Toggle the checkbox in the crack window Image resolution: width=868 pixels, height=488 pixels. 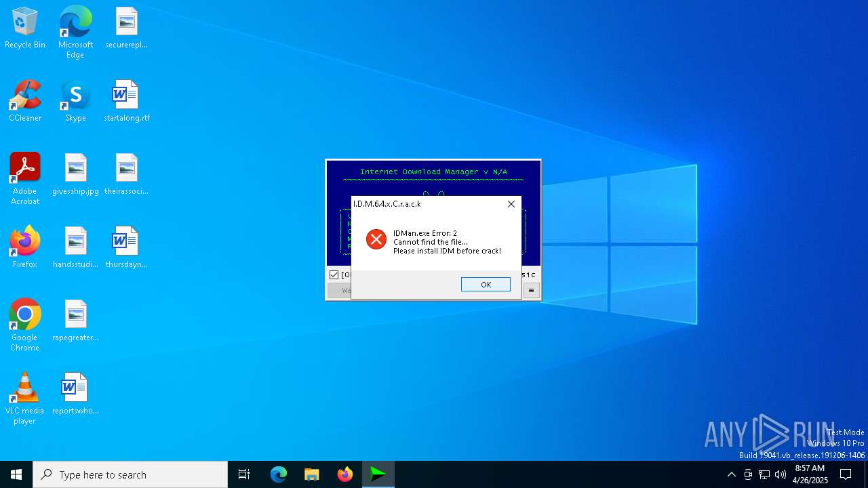tap(334, 274)
